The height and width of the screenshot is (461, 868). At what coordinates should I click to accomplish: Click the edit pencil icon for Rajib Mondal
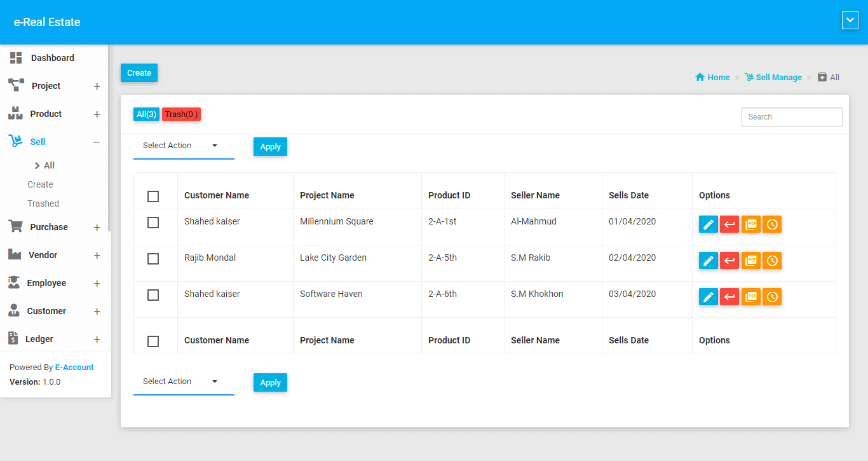(709, 261)
